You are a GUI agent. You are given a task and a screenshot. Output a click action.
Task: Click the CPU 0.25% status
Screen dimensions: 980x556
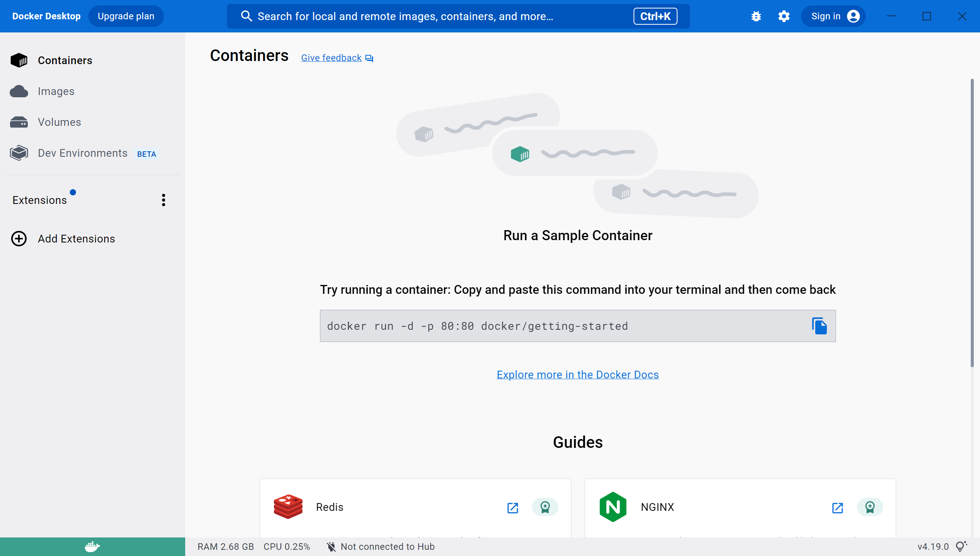[x=287, y=547]
